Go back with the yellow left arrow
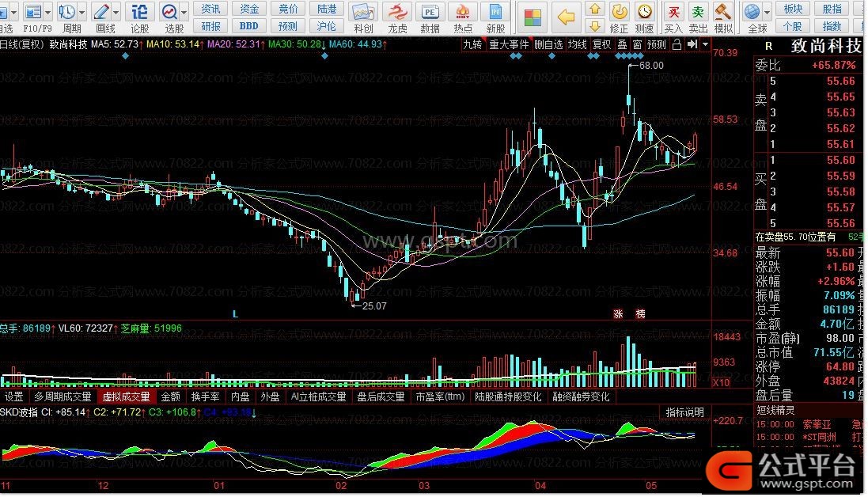Viewport: 868px width, 497px height. click(x=566, y=17)
